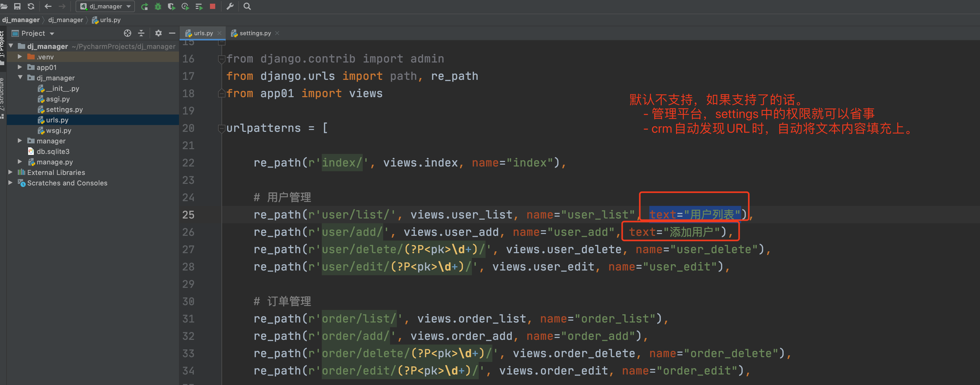This screenshot has height=385, width=980.
Task: Click the Save All toolbar icon
Action: pyautogui.click(x=17, y=6)
